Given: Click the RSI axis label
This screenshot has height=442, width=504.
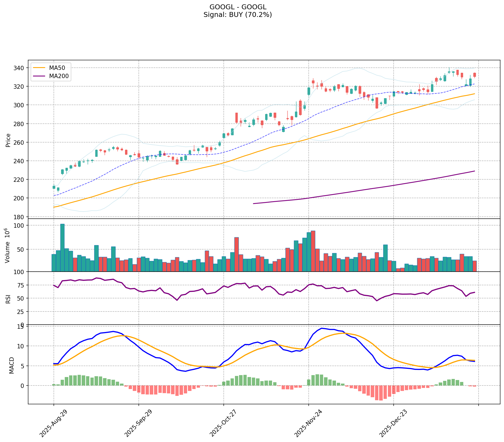Looking at the screenshot, I should coord(8,299).
